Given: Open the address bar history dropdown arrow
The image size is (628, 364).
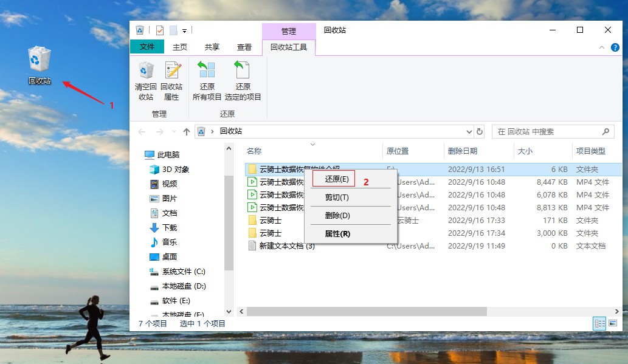Looking at the screenshot, I should click(x=469, y=131).
